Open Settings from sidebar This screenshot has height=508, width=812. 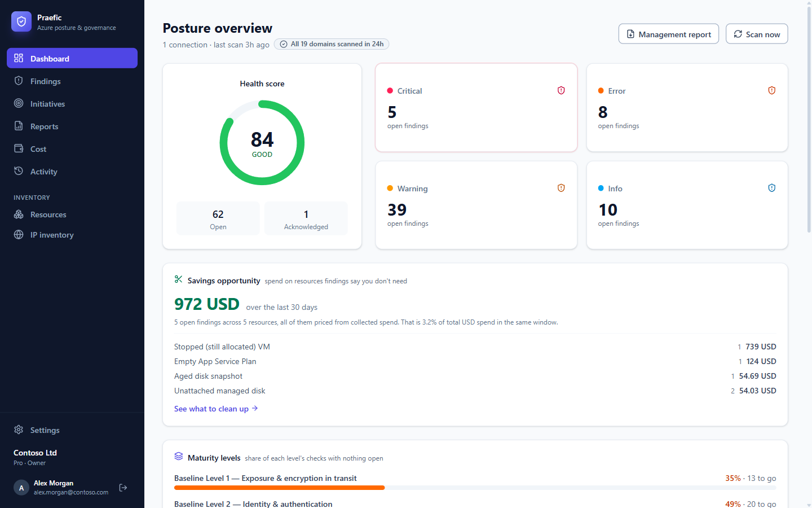(72, 430)
